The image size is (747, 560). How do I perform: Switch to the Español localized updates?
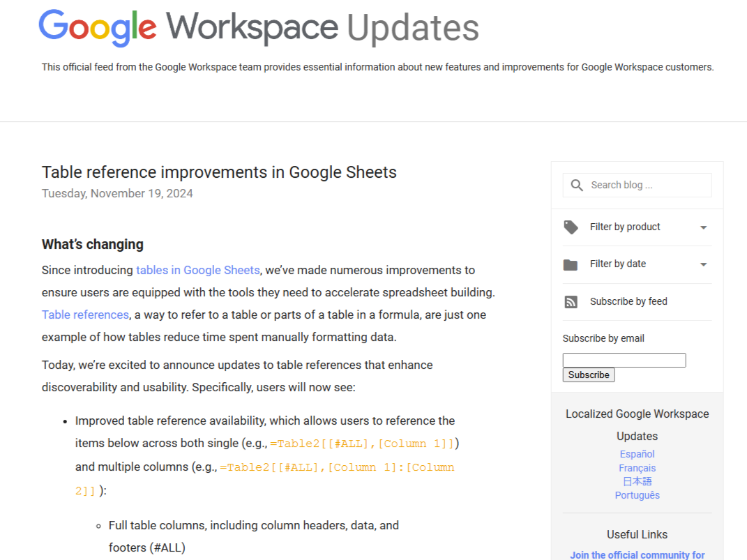pos(637,454)
